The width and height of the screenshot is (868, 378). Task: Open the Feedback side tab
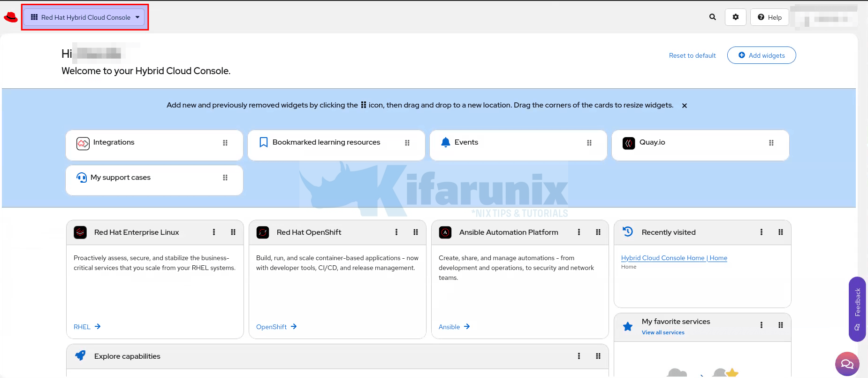[857, 309]
